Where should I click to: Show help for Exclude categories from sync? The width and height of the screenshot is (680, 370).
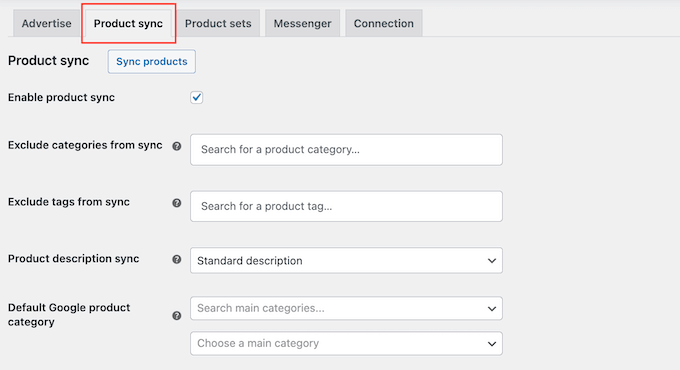point(177,146)
